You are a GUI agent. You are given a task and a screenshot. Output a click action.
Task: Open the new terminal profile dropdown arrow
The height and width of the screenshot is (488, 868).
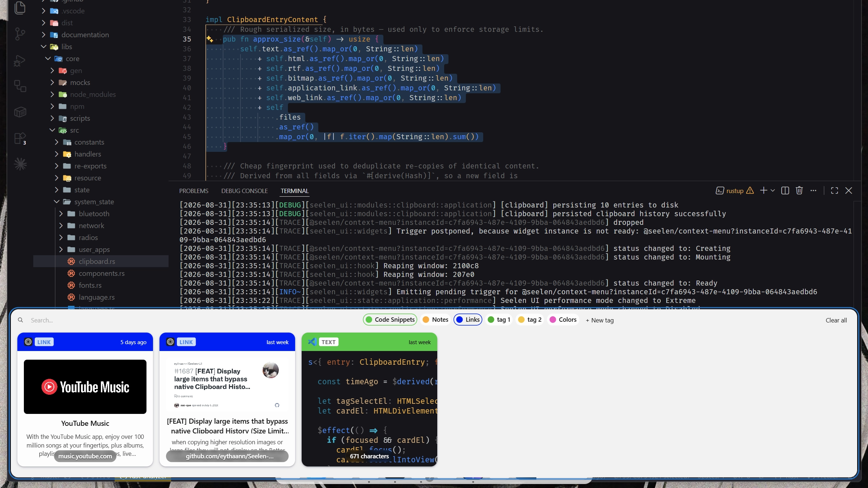[773, 191]
